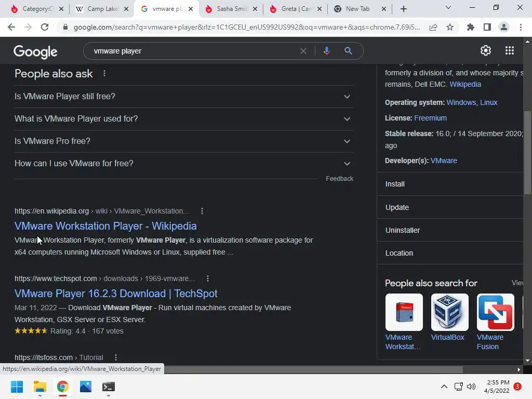Open the network icon in system tray
The width and height of the screenshot is (532, 399).
(x=458, y=387)
